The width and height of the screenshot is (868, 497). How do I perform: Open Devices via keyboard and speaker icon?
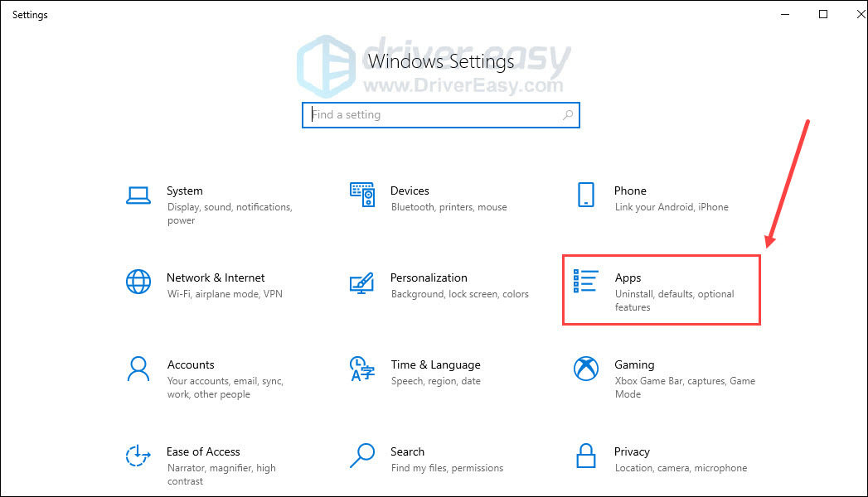362,195
